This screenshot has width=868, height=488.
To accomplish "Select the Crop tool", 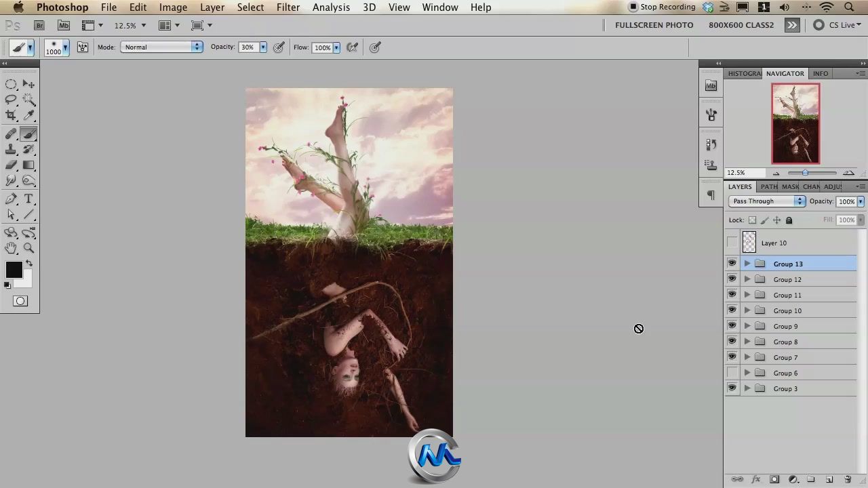I will pyautogui.click(x=12, y=115).
